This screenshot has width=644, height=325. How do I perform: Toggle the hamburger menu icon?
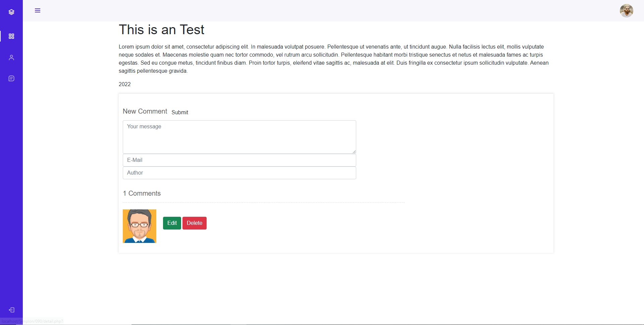38,10
